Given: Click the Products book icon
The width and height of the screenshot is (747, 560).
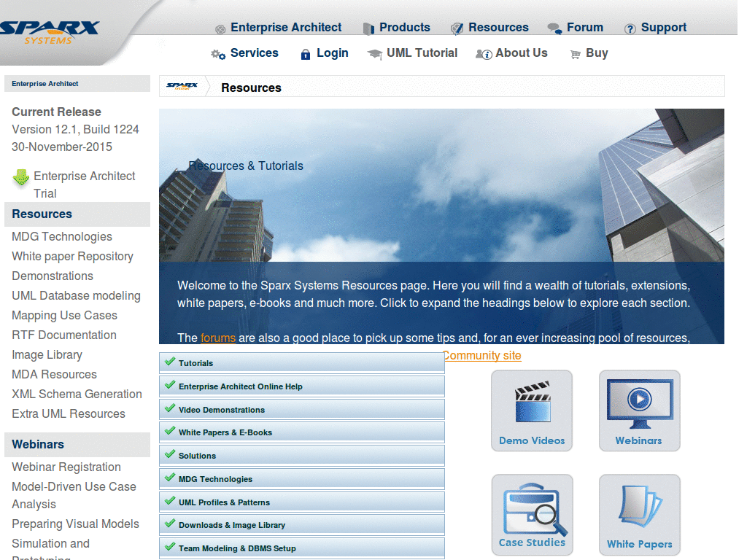Looking at the screenshot, I should 368,29.
